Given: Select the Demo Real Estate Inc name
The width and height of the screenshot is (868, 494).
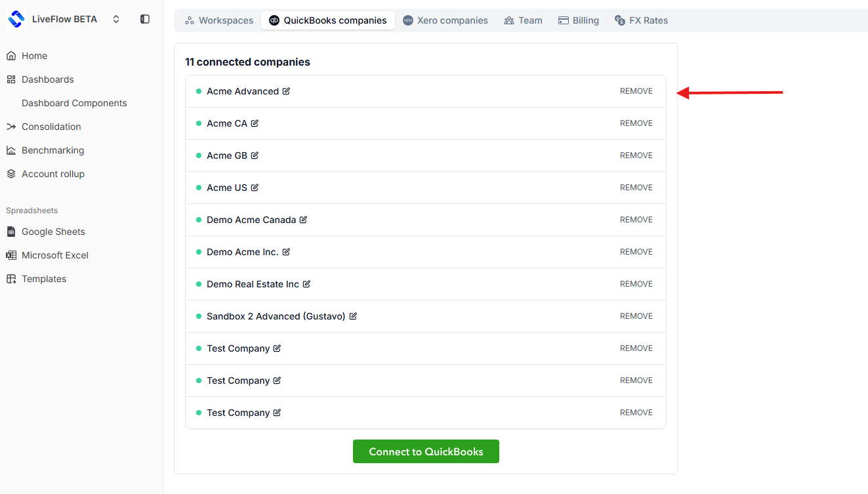Looking at the screenshot, I should click(253, 284).
